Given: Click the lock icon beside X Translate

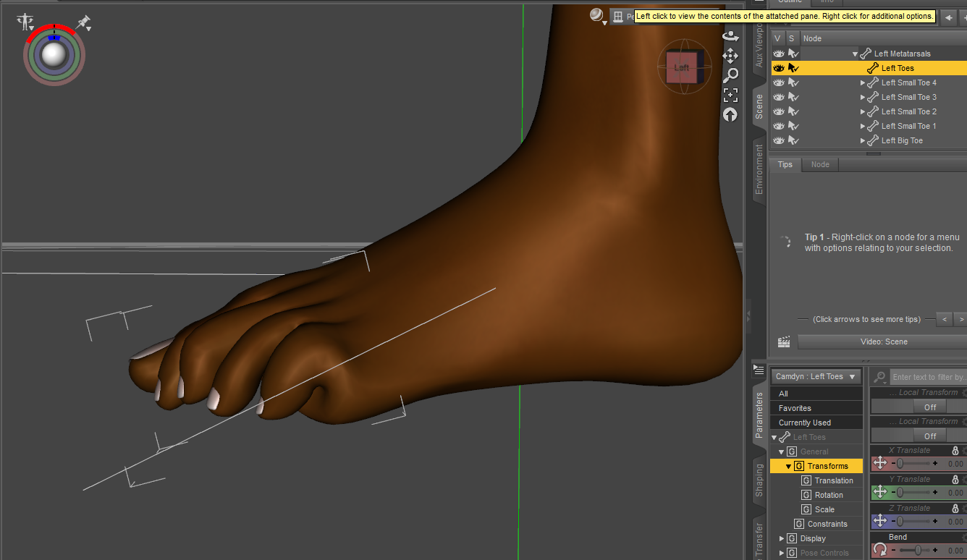Looking at the screenshot, I should point(955,450).
